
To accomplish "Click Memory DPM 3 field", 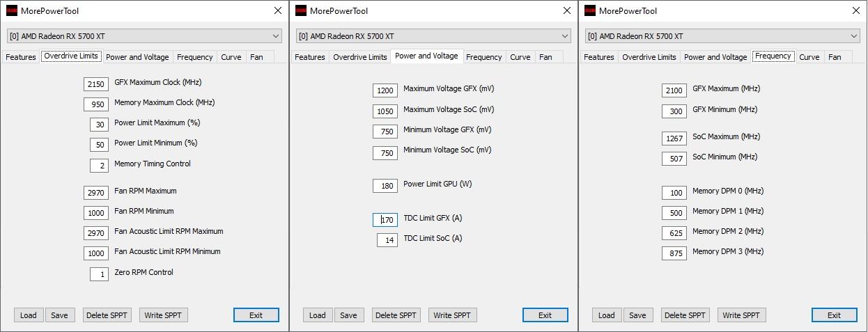I will 674,253.
